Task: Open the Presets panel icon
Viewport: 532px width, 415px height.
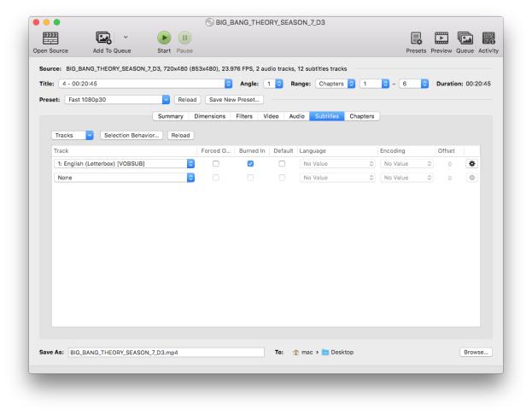Action: click(x=418, y=37)
